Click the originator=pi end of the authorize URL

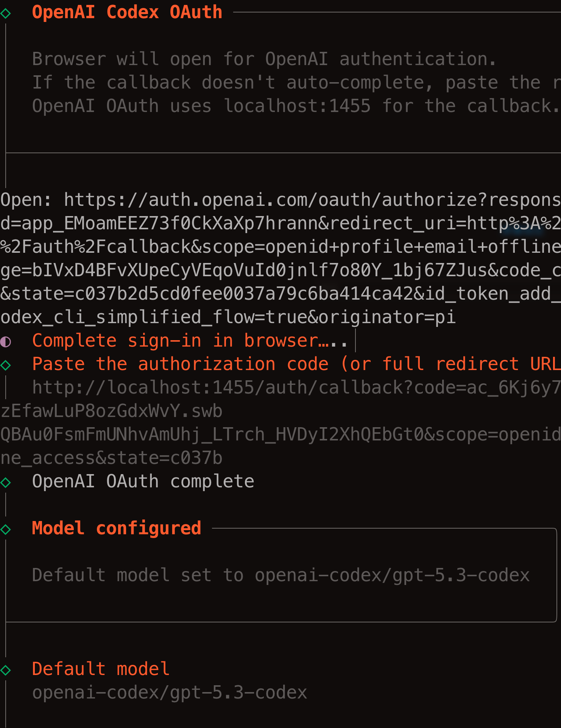click(x=387, y=317)
